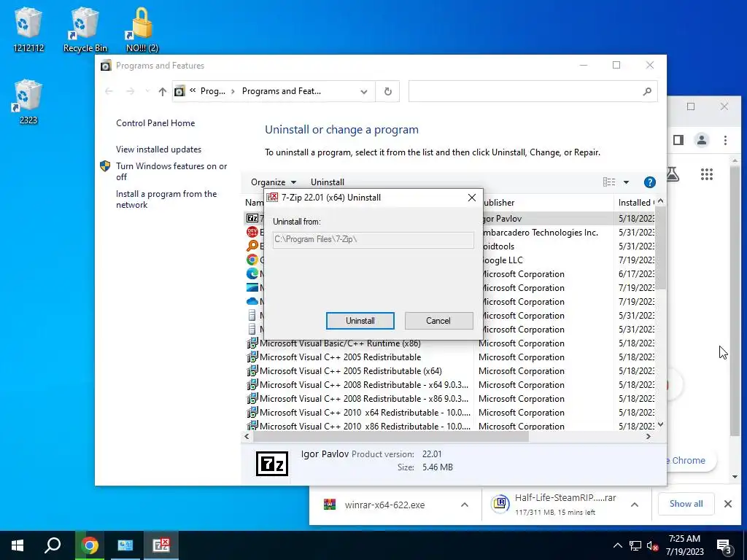747x560 pixels.
Task: Click the Microsoft Edge icon in program list
Action: pos(252,273)
